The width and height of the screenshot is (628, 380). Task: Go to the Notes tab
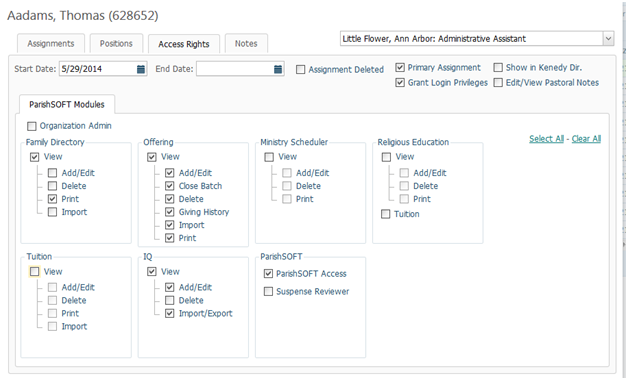point(246,43)
